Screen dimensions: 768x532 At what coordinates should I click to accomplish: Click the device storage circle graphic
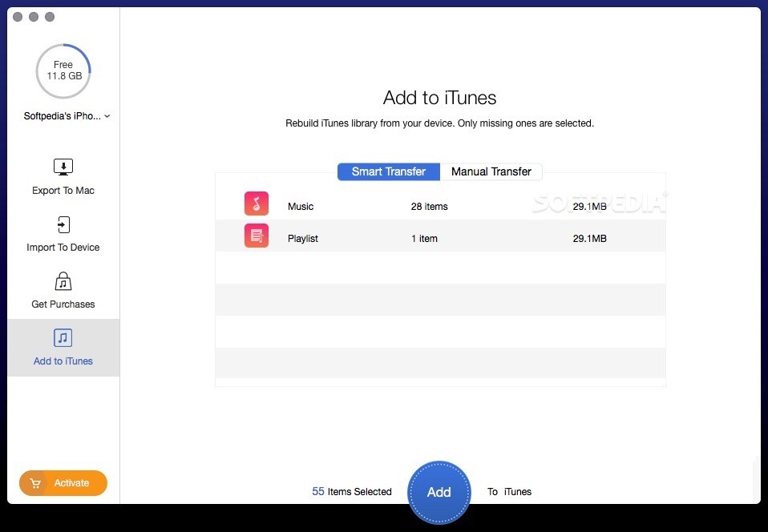(x=63, y=71)
